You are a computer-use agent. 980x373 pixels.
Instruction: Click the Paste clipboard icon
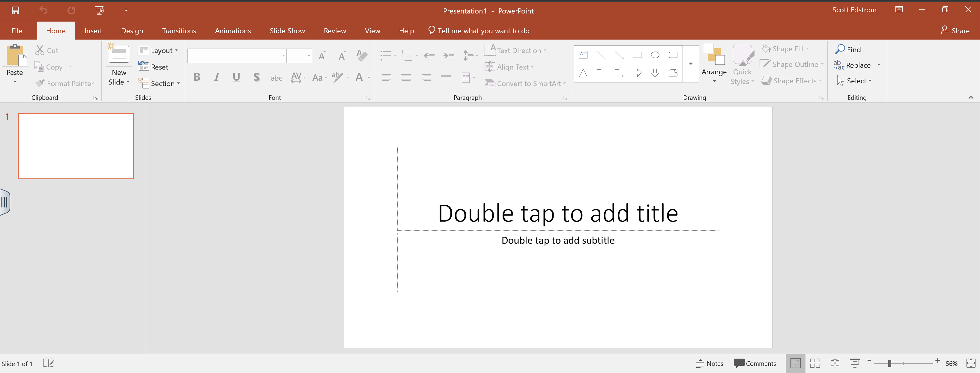click(15, 55)
